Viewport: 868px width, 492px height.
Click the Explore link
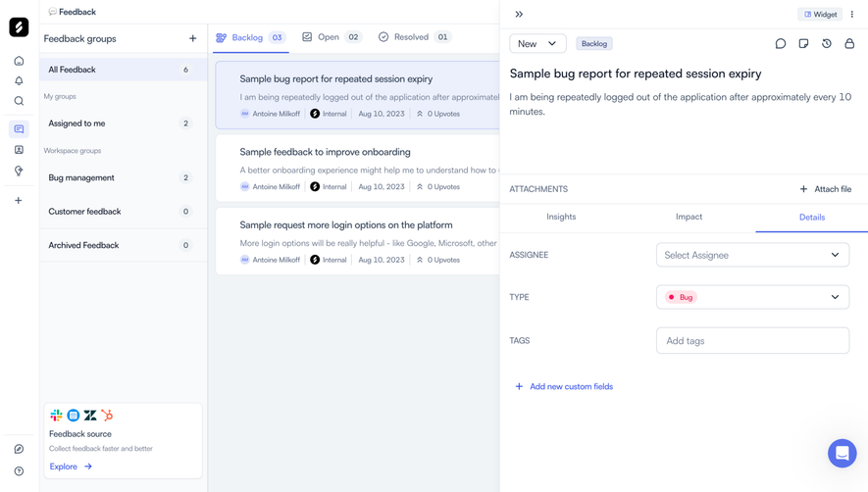pyautogui.click(x=71, y=467)
